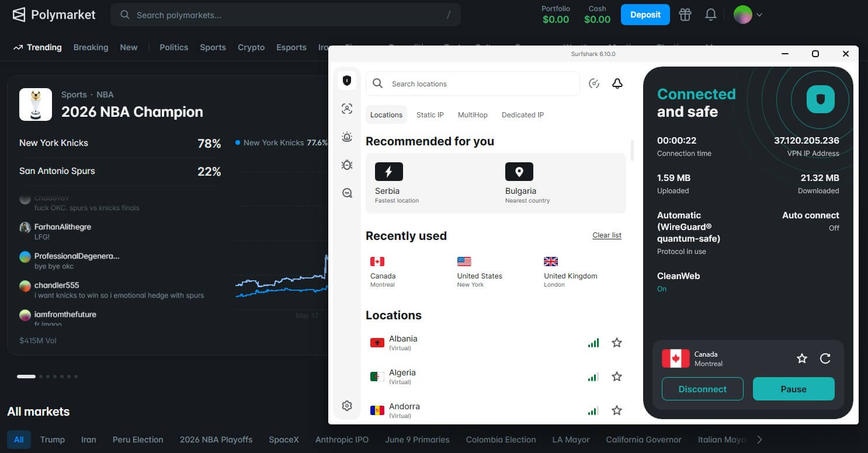The image size is (868, 453).
Task: Toggle favorite star for Algeria
Action: tap(617, 377)
